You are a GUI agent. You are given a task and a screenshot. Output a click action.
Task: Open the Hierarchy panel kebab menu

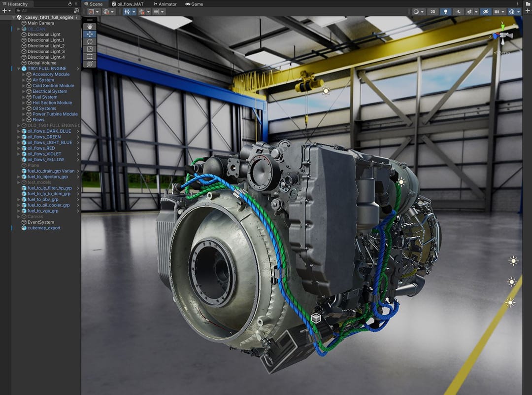(x=76, y=4)
